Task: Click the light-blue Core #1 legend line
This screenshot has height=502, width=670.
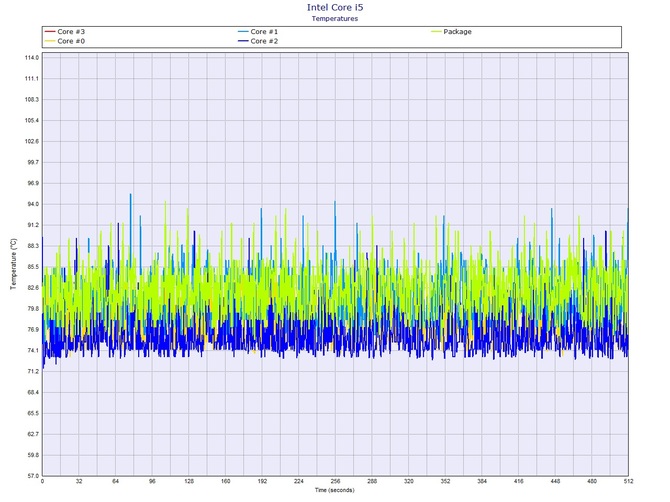Action: coord(243,32)
